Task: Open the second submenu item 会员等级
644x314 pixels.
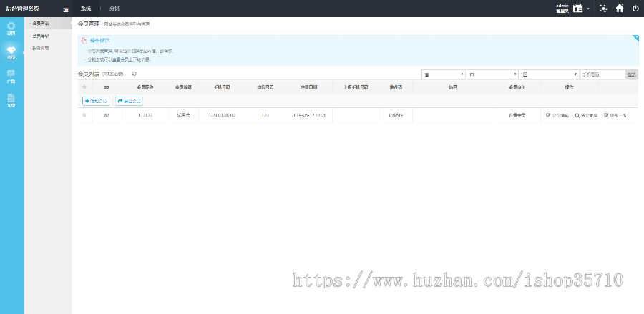Action: 40,36
